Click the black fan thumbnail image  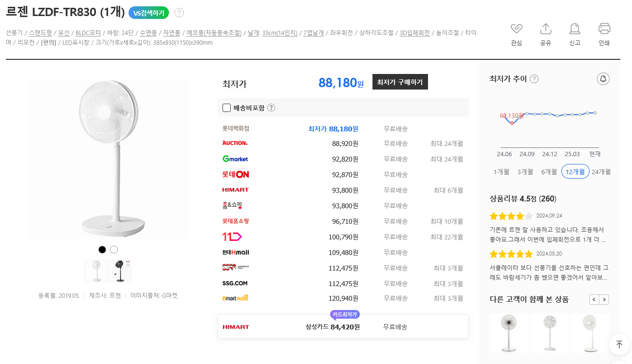pos(120,271)
